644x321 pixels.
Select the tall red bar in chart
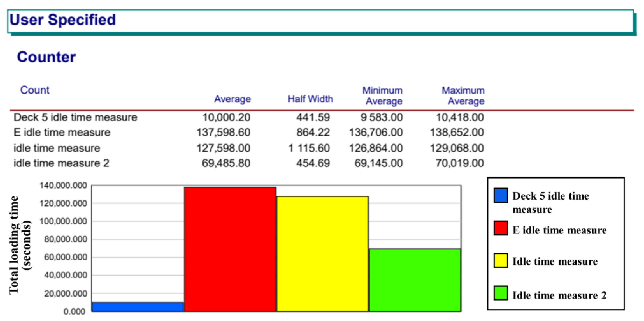pos(230,249)
